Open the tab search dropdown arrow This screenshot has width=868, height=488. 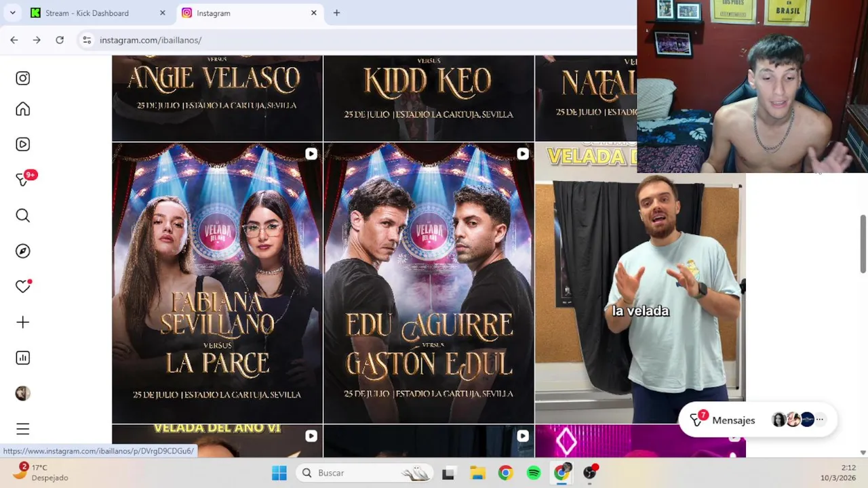click(x=12, y=13)
